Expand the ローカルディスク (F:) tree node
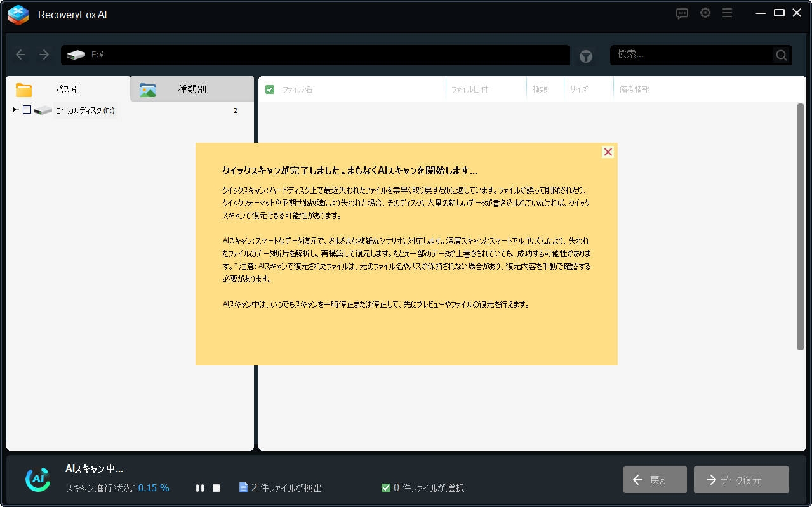The width and height of the screenshot is (812, 507). click(x=14, y=110)
